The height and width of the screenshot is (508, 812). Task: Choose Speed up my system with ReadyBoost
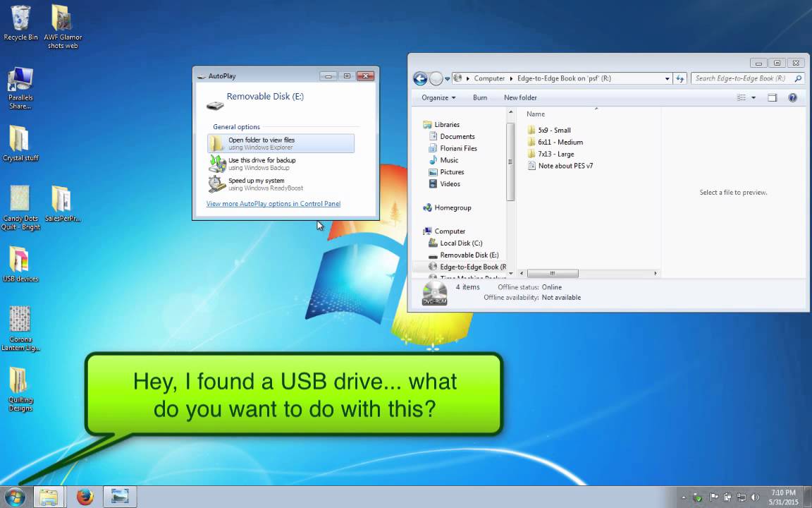[281, 184]
